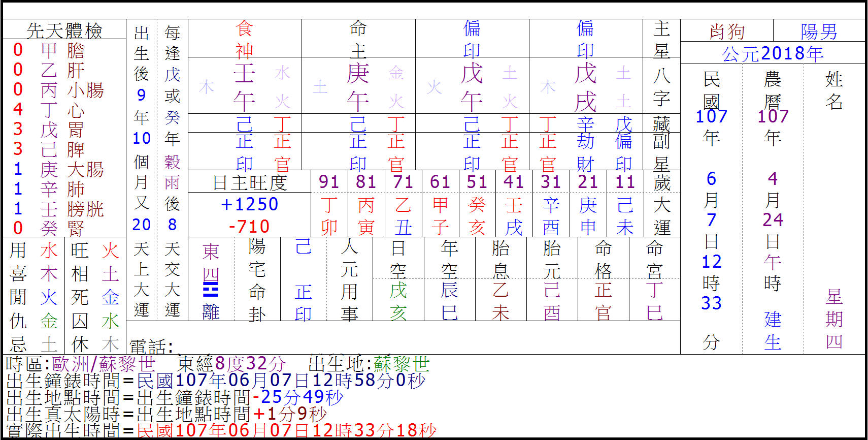Click the 星期四 weekday label
Image resolution: width=868 pixels, height=440 pixels.
tap(834, 319)
